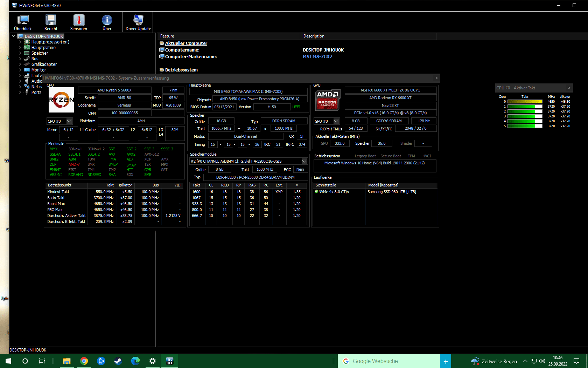Image resolution: width=588 pixels, height=368 pixels.
Task: Select Speicher tree node
Action: tap(40, 53)
